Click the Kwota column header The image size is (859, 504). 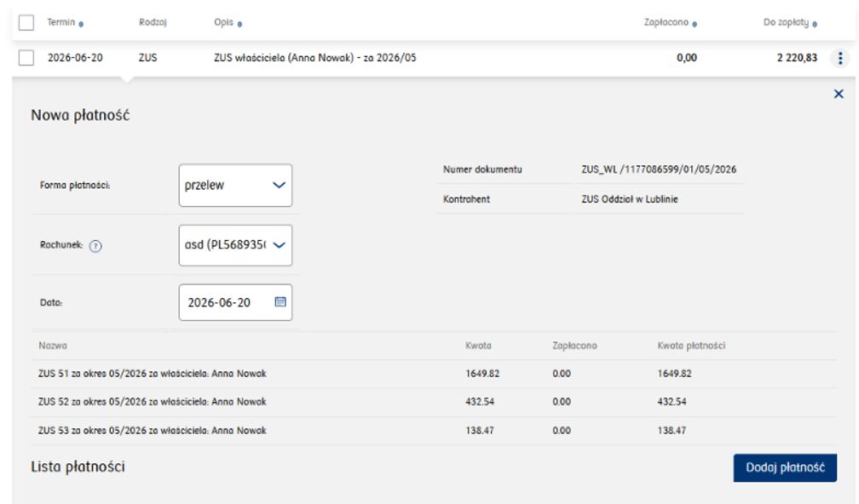pyautogui.click(x=478, y=346)
